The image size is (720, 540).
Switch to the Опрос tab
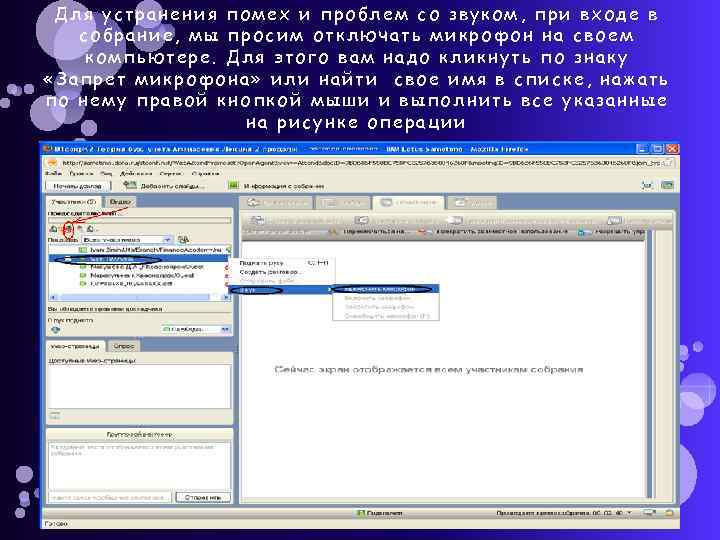[x=124, y=346]
